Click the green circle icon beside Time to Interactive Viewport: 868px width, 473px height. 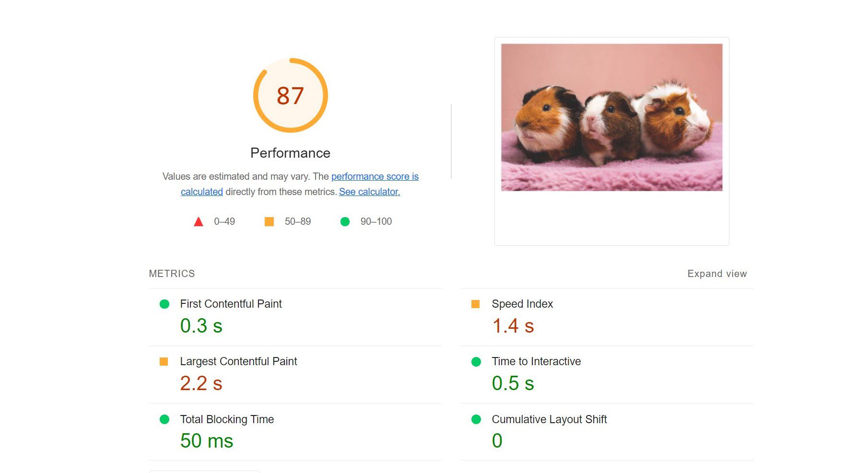[x=477, y=362]
